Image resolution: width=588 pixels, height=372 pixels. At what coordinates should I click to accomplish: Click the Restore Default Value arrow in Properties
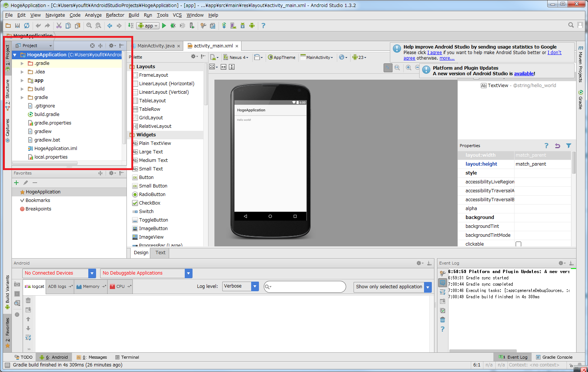tap(558, 146)
